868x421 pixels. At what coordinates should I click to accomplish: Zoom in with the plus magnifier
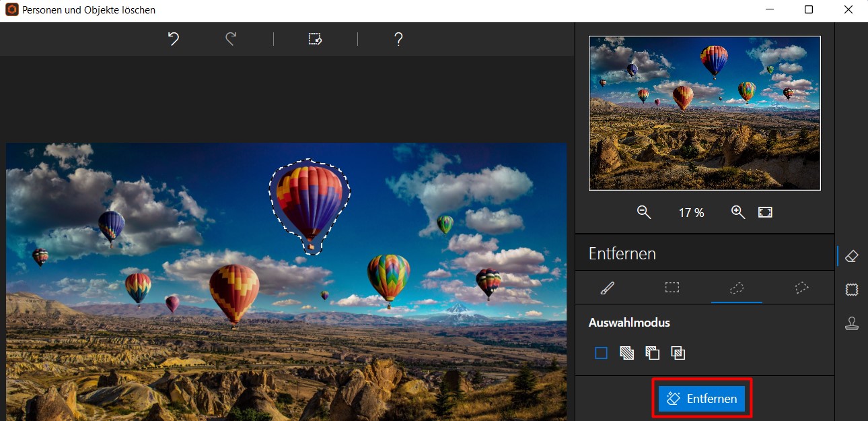(738, 212)
